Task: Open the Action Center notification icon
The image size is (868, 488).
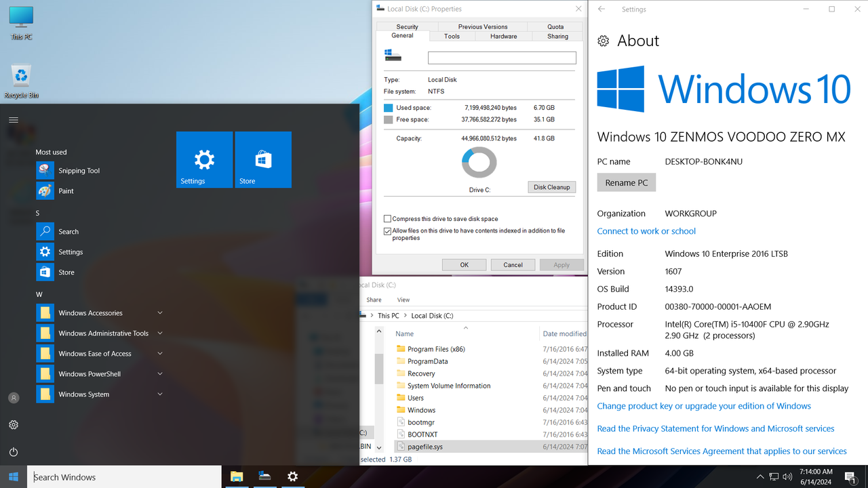Action: point(850,477)
